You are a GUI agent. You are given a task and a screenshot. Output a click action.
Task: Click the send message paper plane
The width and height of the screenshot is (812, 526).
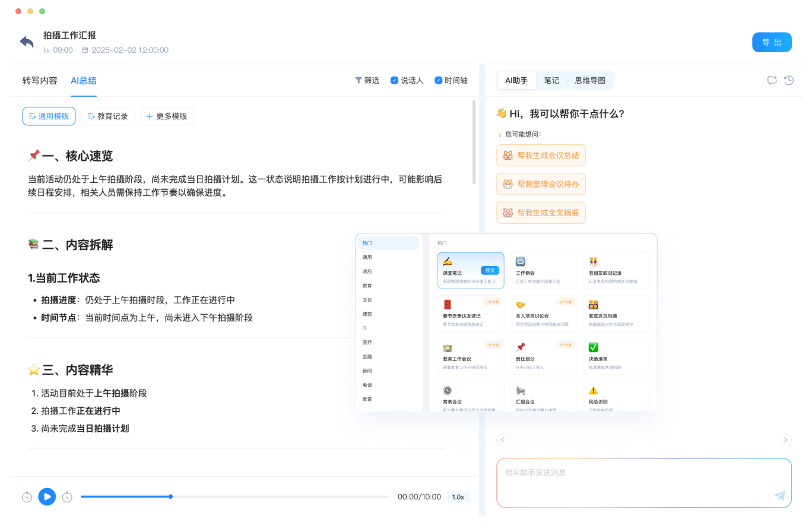779,496
